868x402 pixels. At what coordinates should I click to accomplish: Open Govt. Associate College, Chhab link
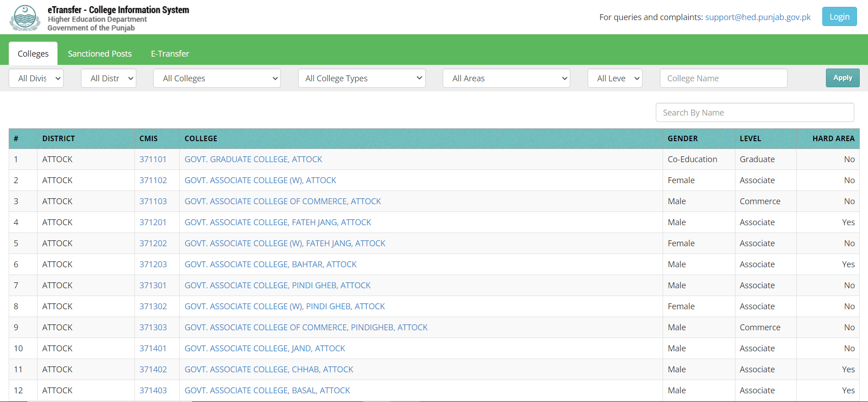[269, 370]
